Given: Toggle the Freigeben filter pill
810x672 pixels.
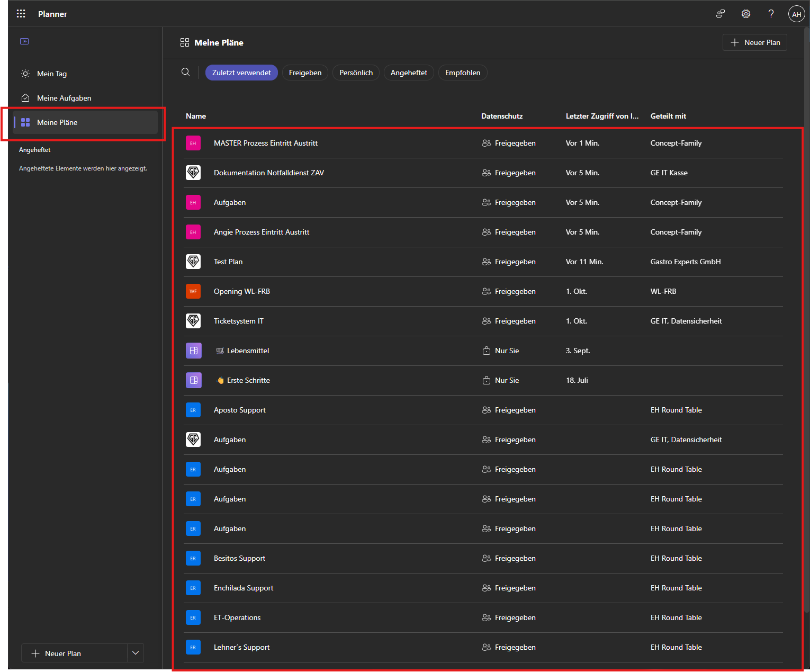Looking at the screenshot, I should [305, 73].
